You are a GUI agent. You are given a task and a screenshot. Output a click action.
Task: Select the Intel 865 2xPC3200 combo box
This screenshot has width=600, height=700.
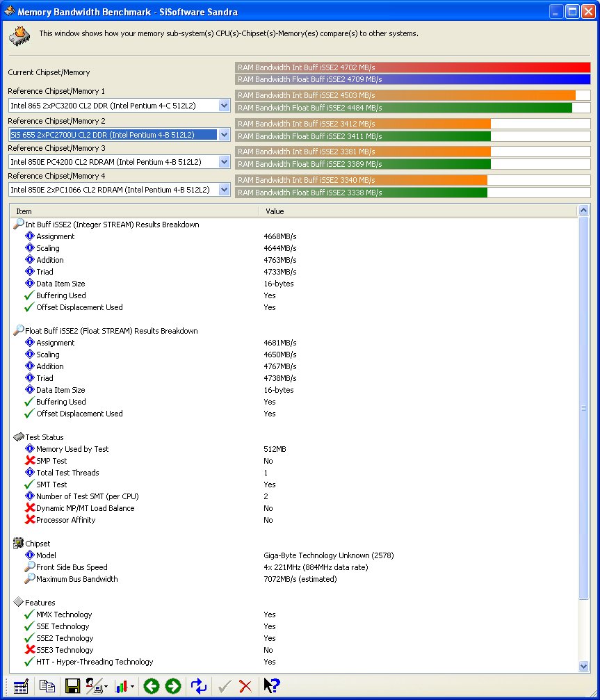click(x=119, y=106)
